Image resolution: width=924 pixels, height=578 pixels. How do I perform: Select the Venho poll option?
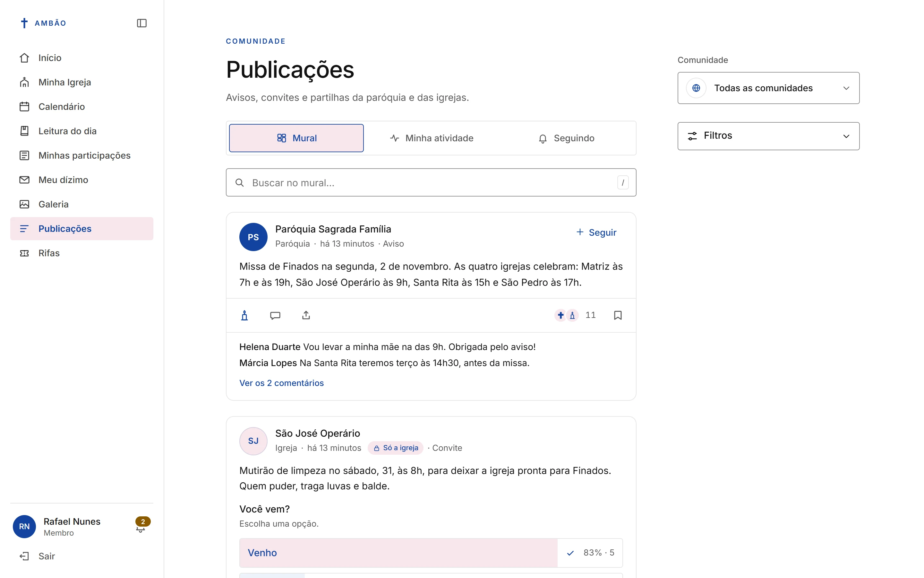click(x=431, y=553)
